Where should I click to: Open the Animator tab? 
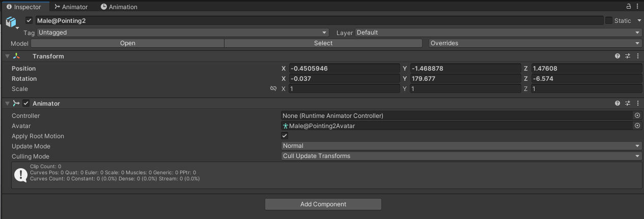[71, 7]
